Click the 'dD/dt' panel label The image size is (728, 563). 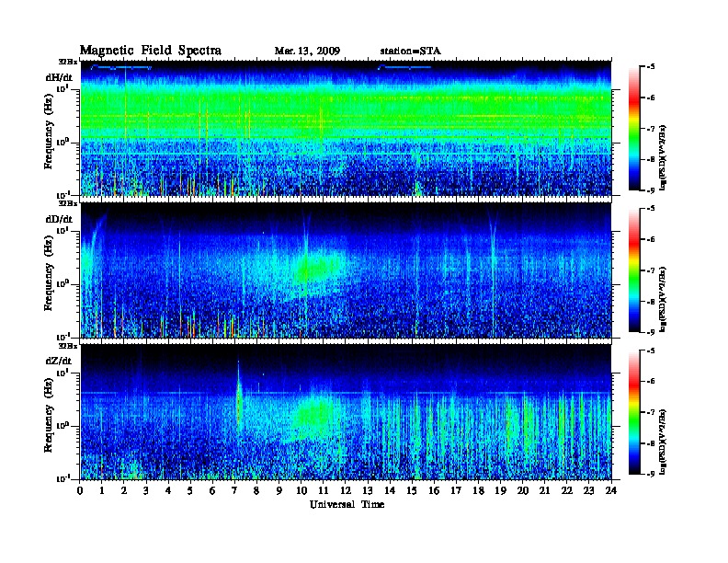pos(59,219)
